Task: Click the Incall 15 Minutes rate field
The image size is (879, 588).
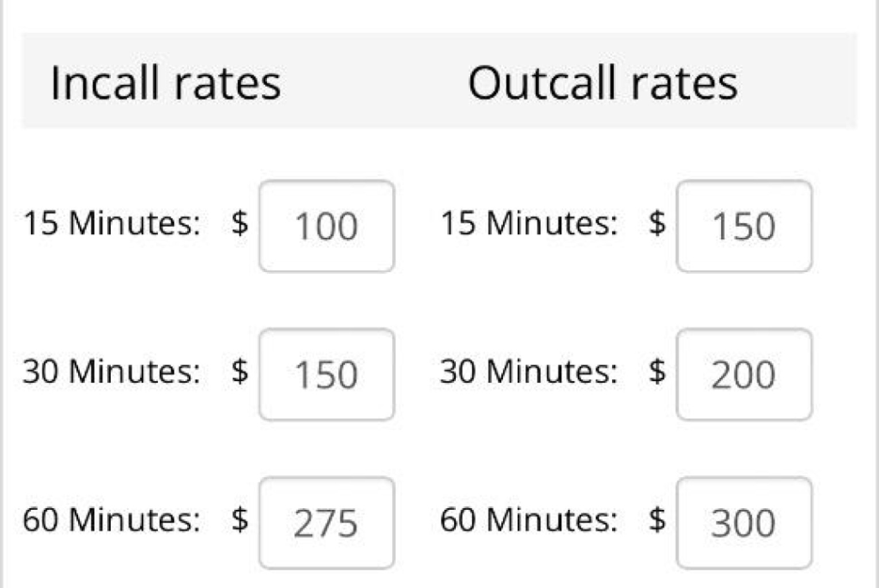Action: point(326,226)
